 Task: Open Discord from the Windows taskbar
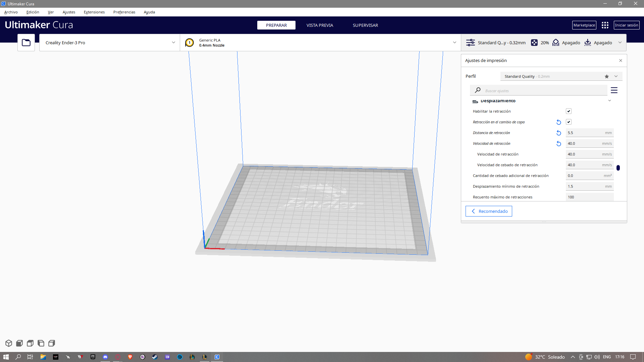click(x=105, y=357)
